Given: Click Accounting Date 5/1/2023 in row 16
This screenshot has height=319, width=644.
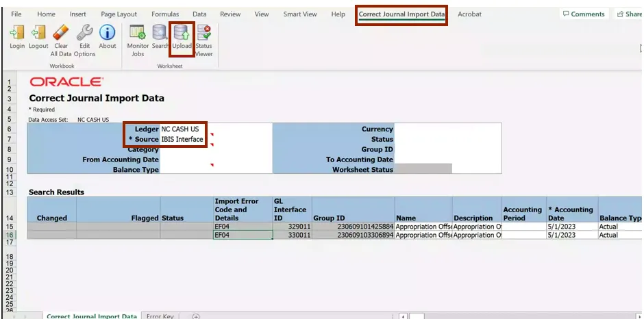Looking at the screenshot, I should click(x=573, y=235).
